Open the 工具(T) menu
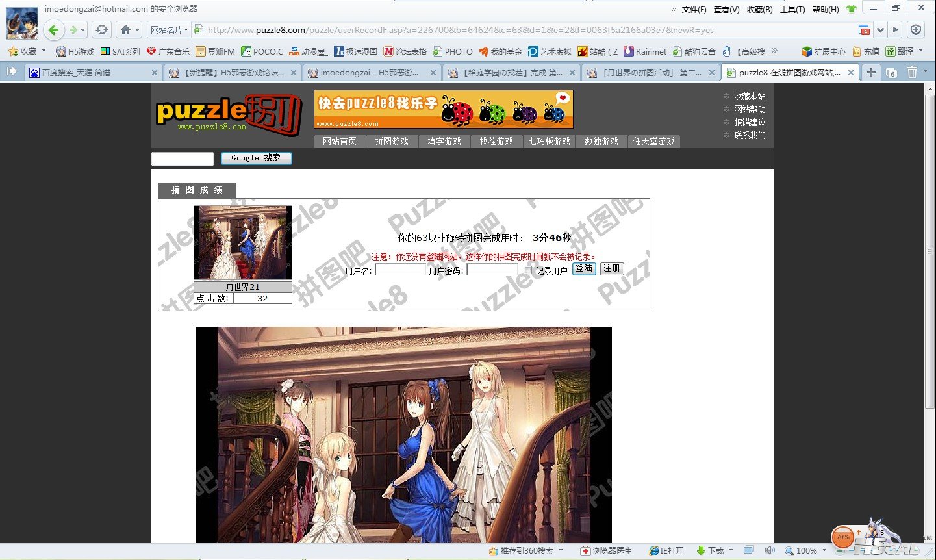Image resolution: width=936 pixels, height=560 pixels. pyautogui.click(x=792, y=9)
